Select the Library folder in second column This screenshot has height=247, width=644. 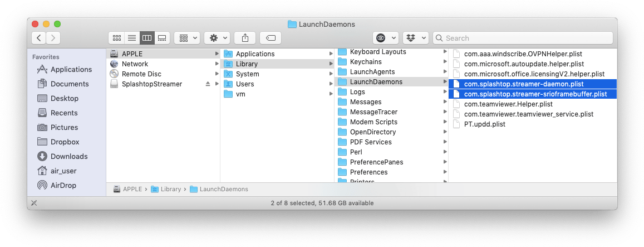point(277,64)
